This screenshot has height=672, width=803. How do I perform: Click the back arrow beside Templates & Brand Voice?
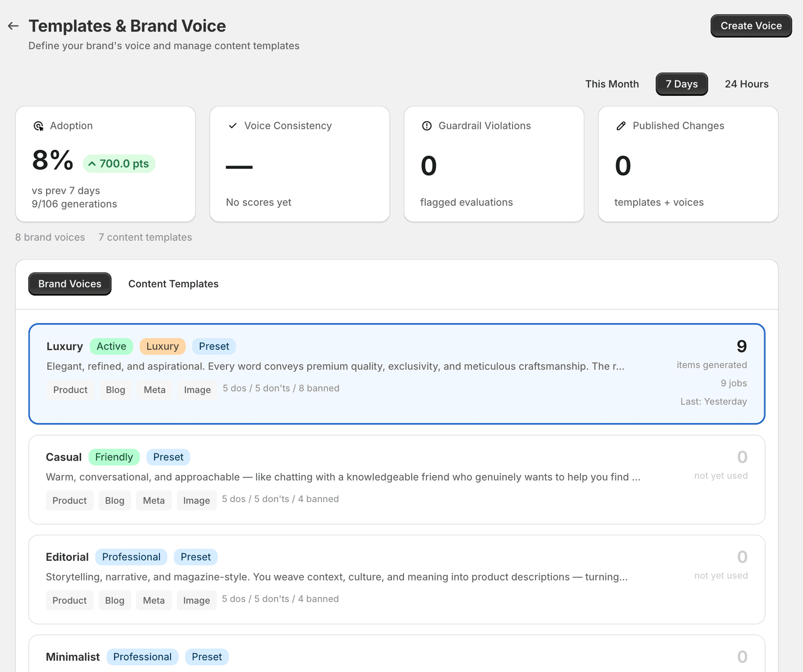point(13,26)
